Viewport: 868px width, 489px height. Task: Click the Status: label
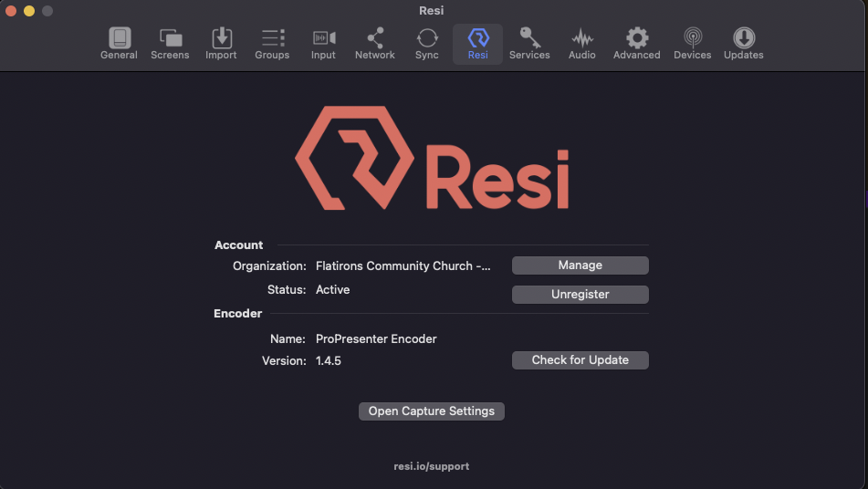click(287, 290)
